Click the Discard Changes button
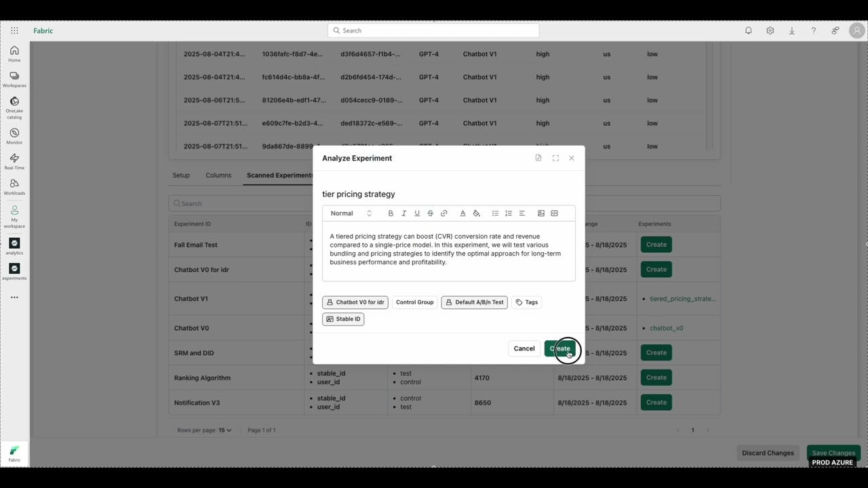This screenshot has height=488, width=868. pyautogui.click(x=768, y=453)
